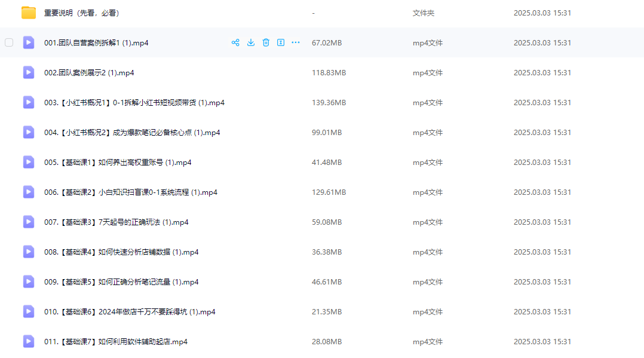This screenshot has width=644, height=358.
Task: Click the 118.83MB size value
Action: 329,73
